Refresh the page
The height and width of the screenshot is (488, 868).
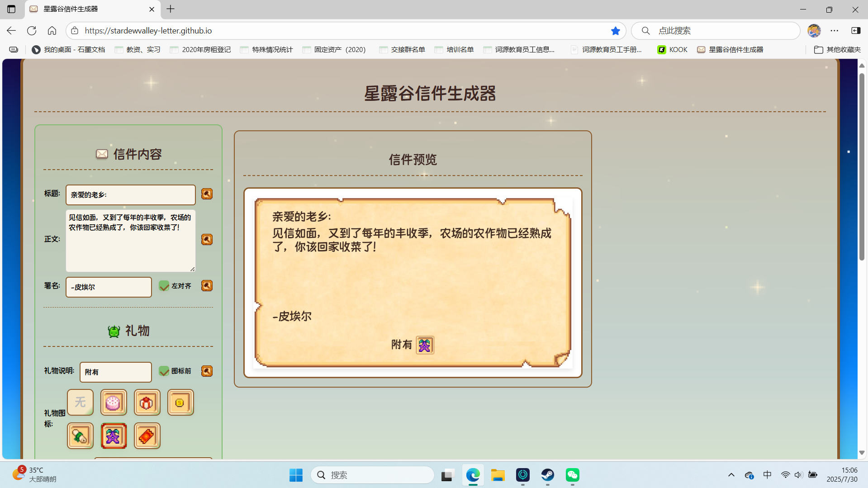pos(32,31)
